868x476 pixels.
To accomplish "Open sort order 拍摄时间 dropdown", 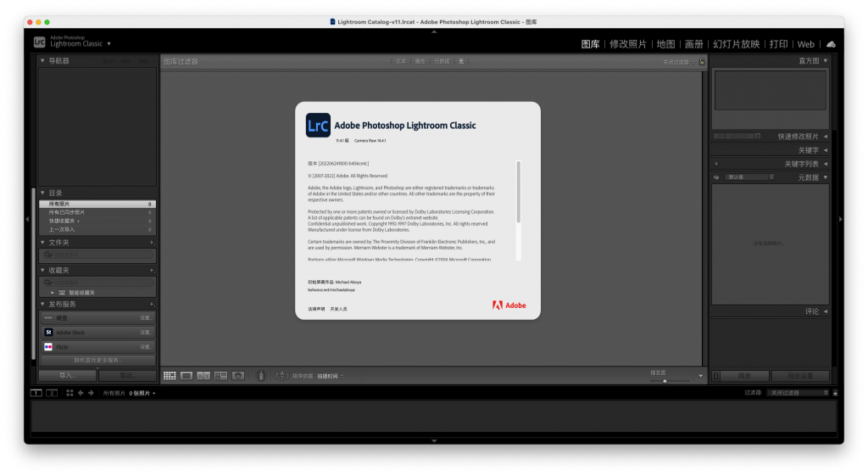I will coord(331,376).
